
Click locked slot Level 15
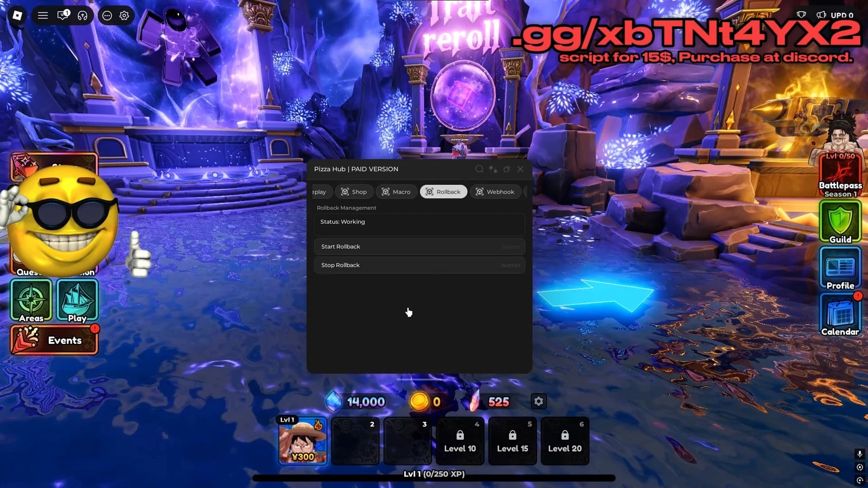(513, 441)
